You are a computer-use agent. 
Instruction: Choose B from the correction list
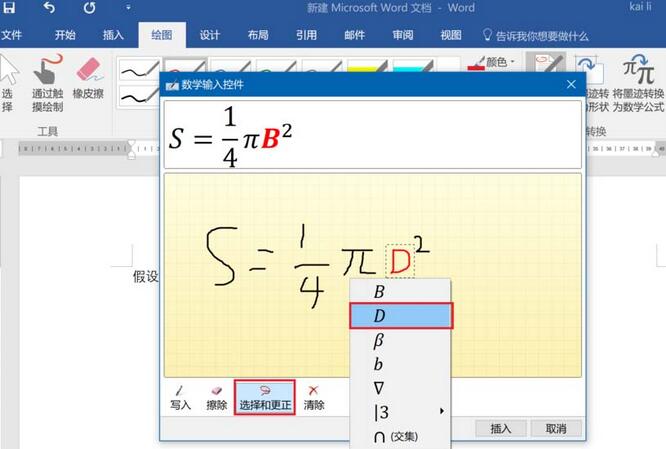400,292
